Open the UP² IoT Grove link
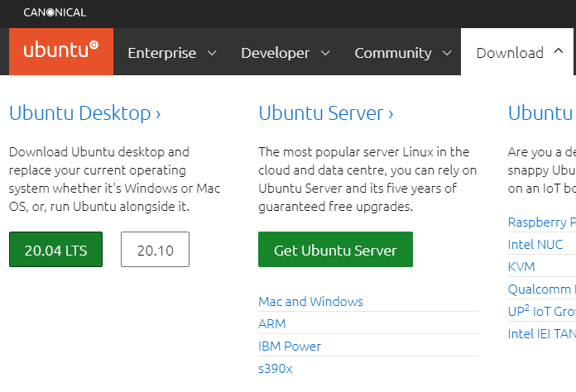This screenshot has width=576, height=392. 541,311
